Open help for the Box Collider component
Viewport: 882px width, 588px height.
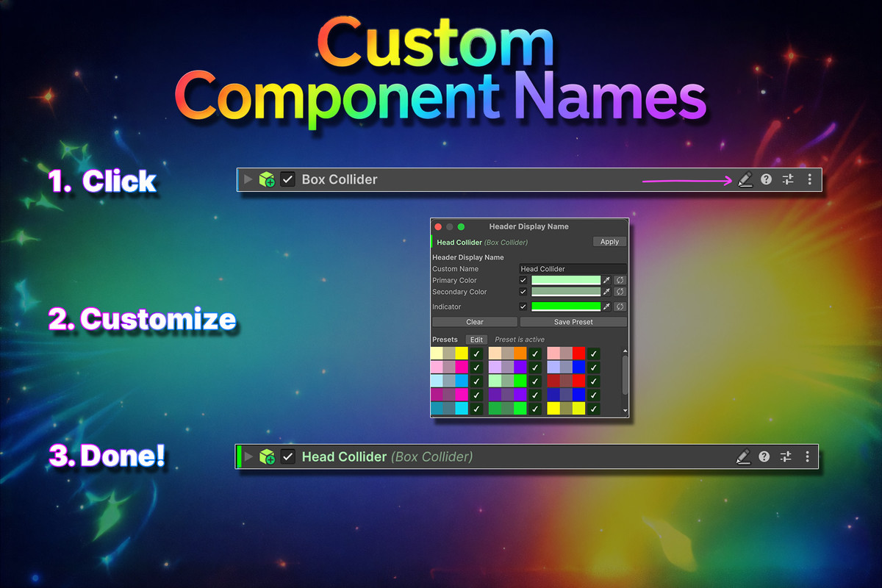[x=766, y=179]
